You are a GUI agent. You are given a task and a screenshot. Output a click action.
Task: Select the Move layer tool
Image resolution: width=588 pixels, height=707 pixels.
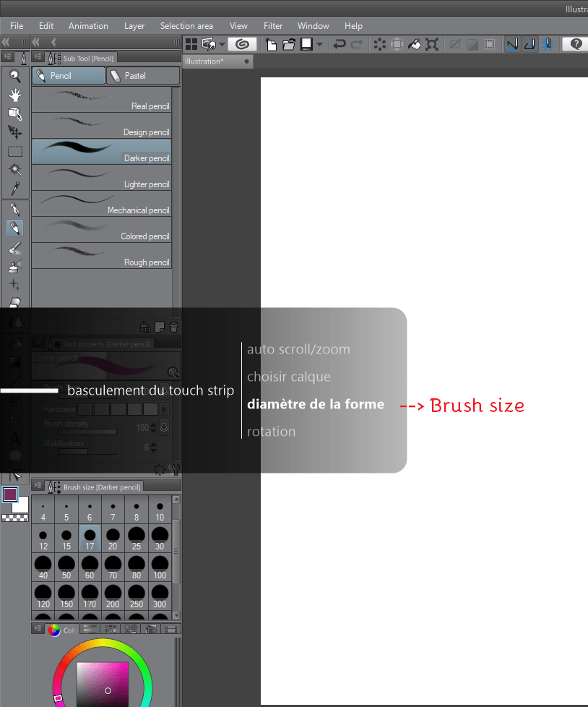(x=15, y=132)
